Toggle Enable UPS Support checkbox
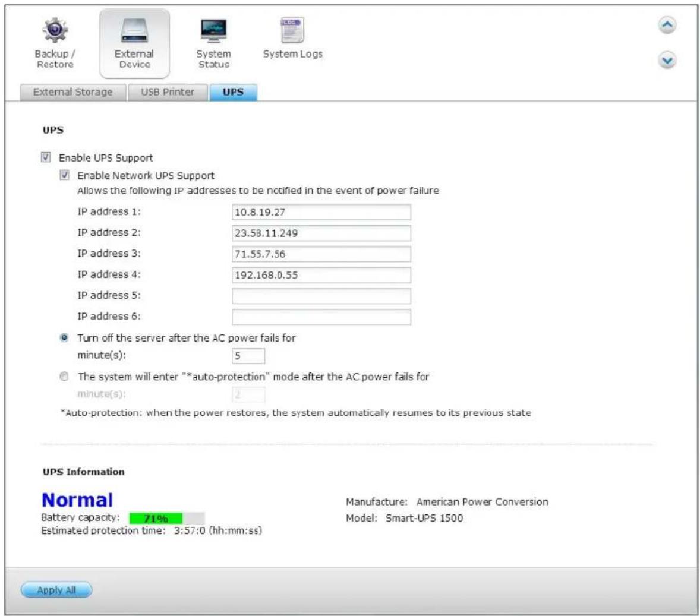The height and width of the screenshot is (616, 700). pos(46,157)
